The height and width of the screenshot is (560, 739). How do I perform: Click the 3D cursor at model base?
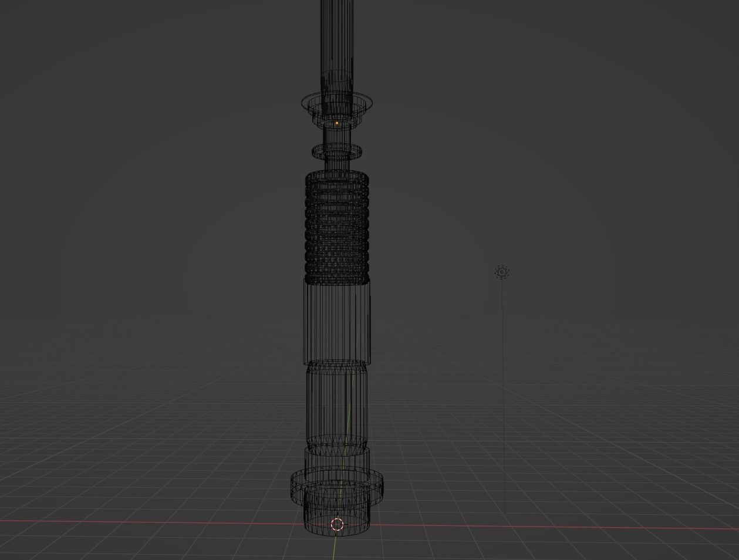click(337, 524)
